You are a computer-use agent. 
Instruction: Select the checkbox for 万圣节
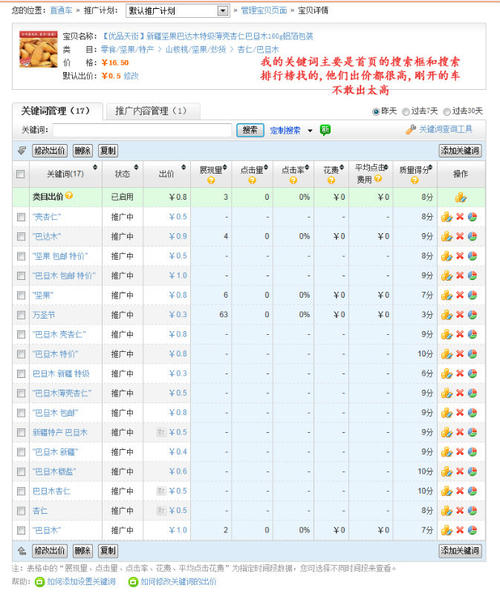click(x=21, y=315)
